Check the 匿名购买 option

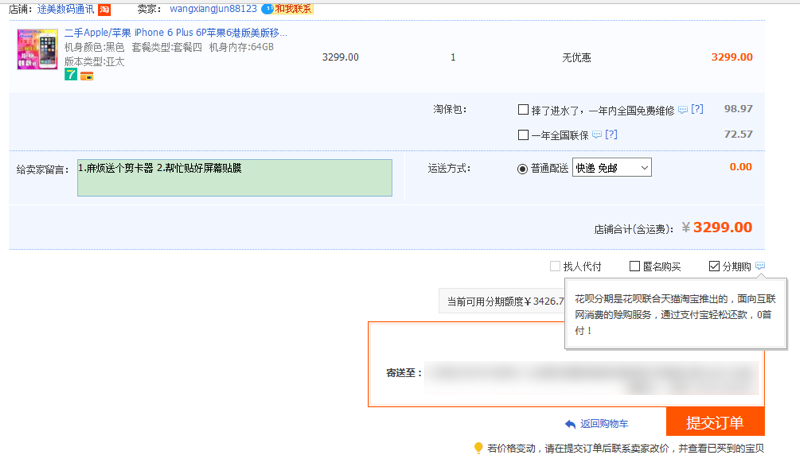coord(634,266)
